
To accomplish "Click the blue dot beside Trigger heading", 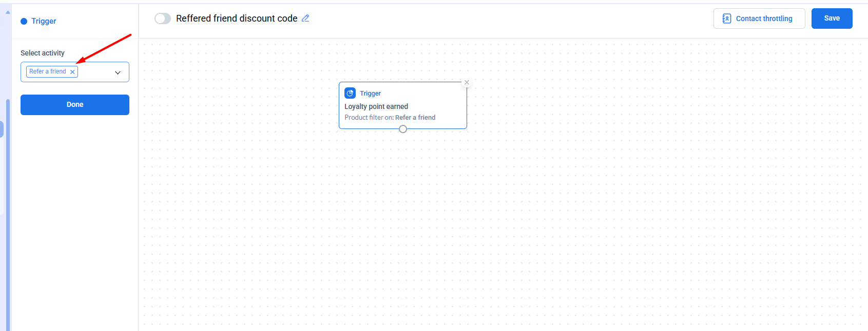I will [24, 21].
